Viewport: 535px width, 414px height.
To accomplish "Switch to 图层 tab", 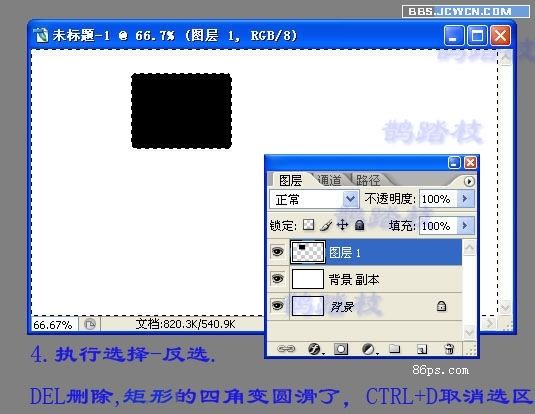I will [x=290, y=181].
